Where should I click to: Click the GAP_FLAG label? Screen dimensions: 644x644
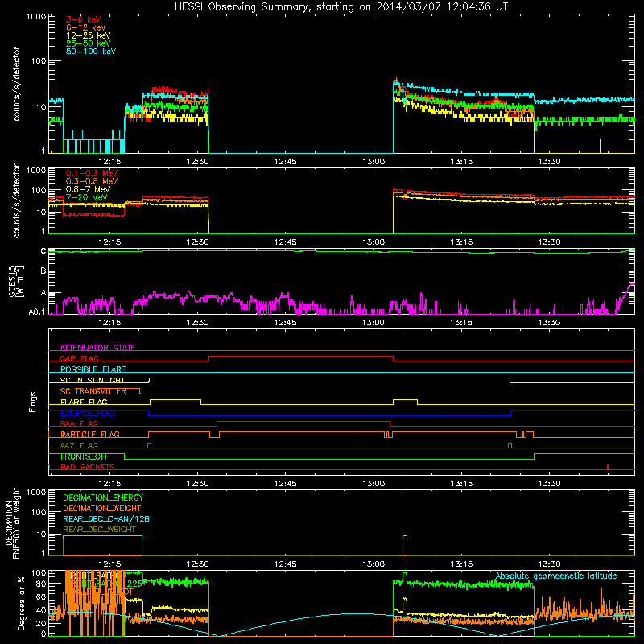tap(79, 358)
